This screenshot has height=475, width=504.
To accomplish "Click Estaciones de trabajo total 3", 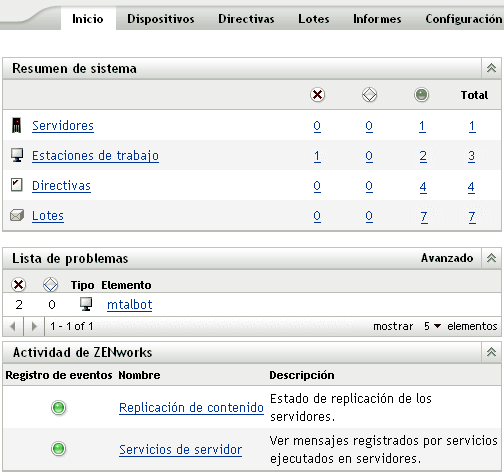I will click(471, 156).
